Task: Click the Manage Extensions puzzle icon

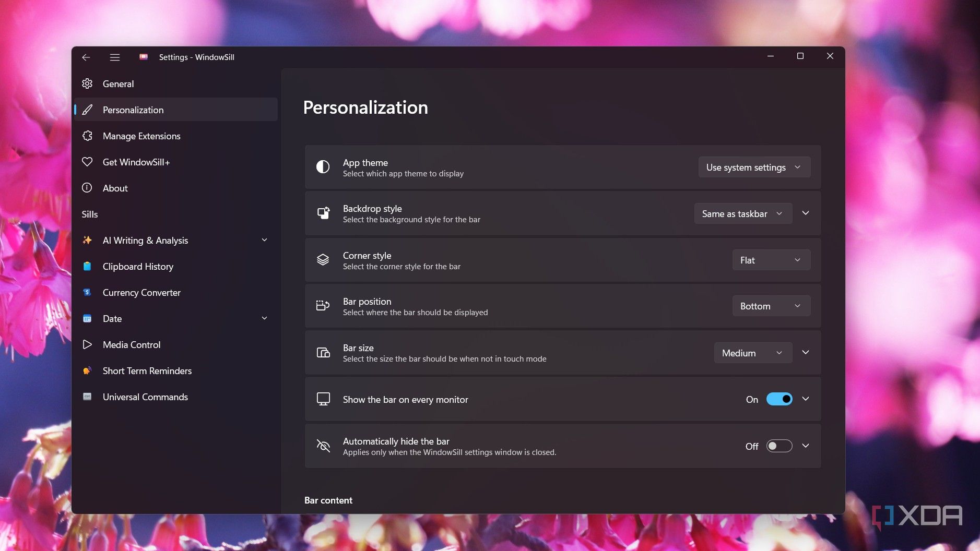Action: click(87, 136)
